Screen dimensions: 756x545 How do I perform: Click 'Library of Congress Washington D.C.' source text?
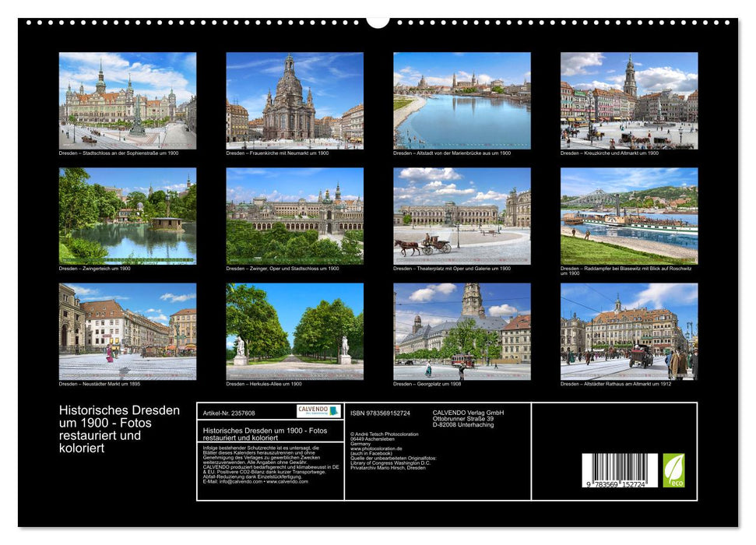click(x=391, y=463)
